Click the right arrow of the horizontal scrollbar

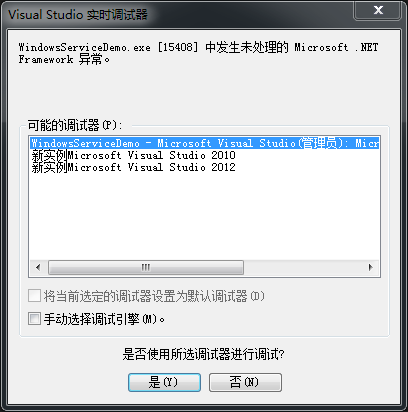pyautogui.click(x=370, y=267)
